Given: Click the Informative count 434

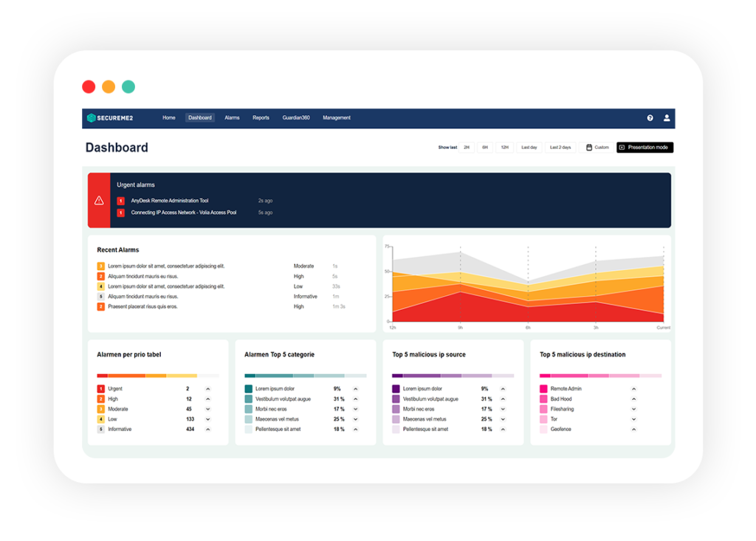Looking at the screenshot, I should tap(190, 429).
